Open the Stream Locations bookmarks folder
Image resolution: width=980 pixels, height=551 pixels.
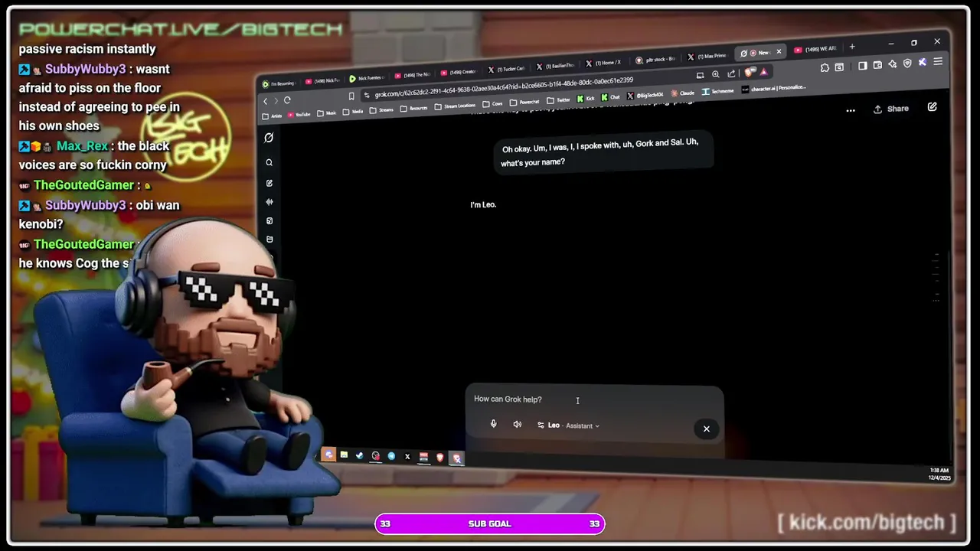click(456, 106)
